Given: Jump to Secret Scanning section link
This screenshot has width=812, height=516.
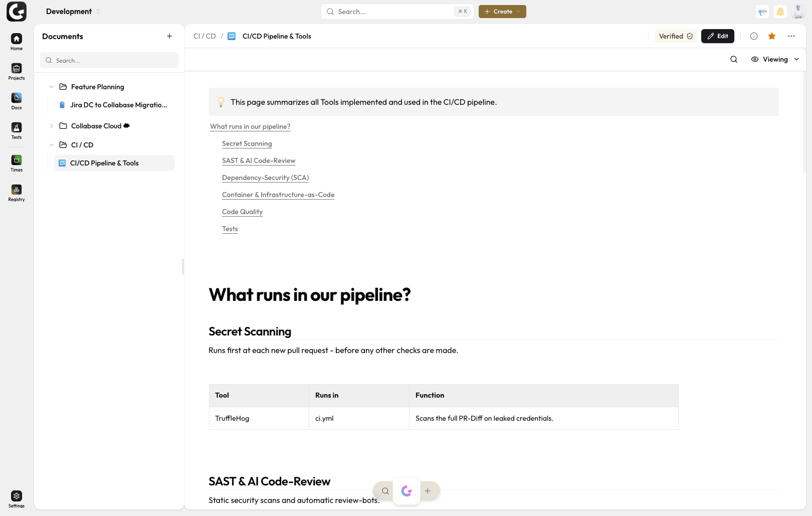Looking at the screenshot, I should [247, 143].
